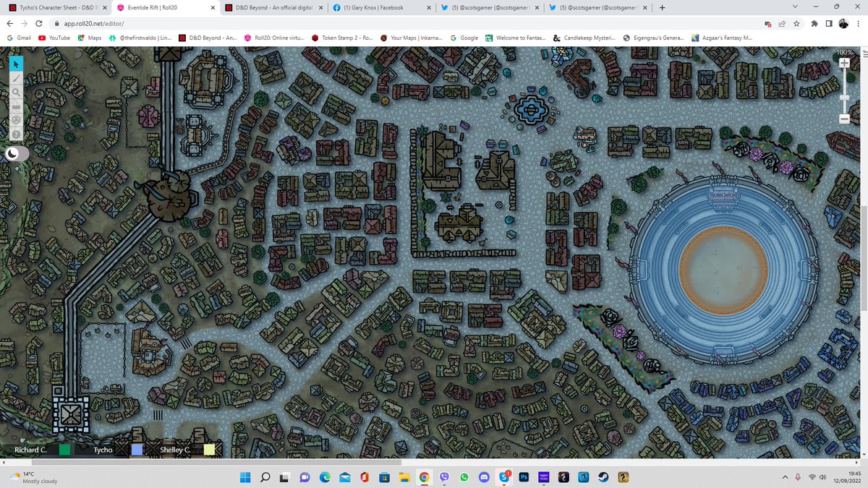Click the Richard C. player name

pyautogui.click(x=30, y=450)
